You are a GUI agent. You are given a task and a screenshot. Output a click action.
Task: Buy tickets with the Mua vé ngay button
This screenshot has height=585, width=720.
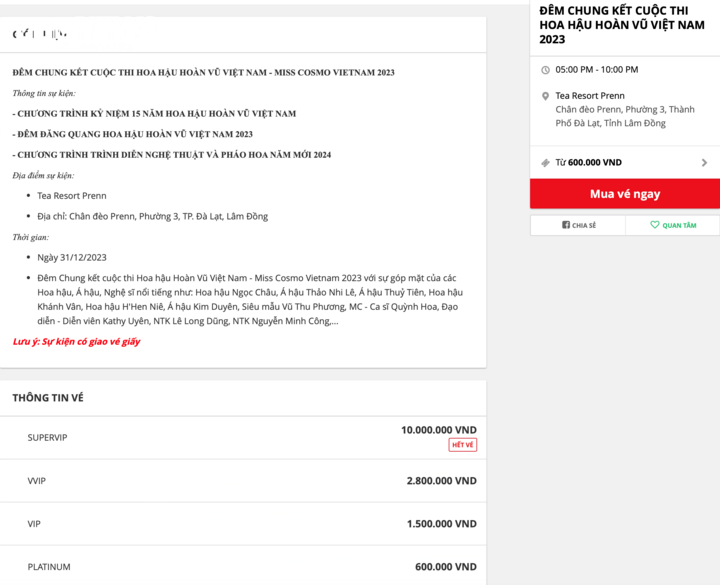point(625,194)
